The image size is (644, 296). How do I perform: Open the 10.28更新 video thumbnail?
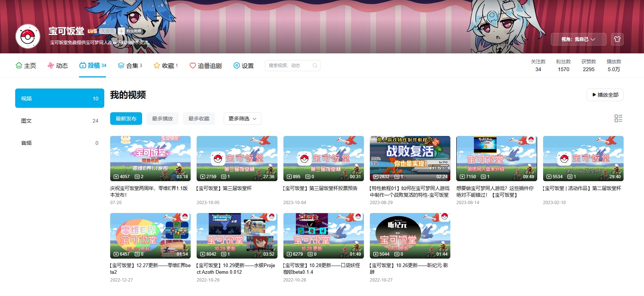click(323, 236)
